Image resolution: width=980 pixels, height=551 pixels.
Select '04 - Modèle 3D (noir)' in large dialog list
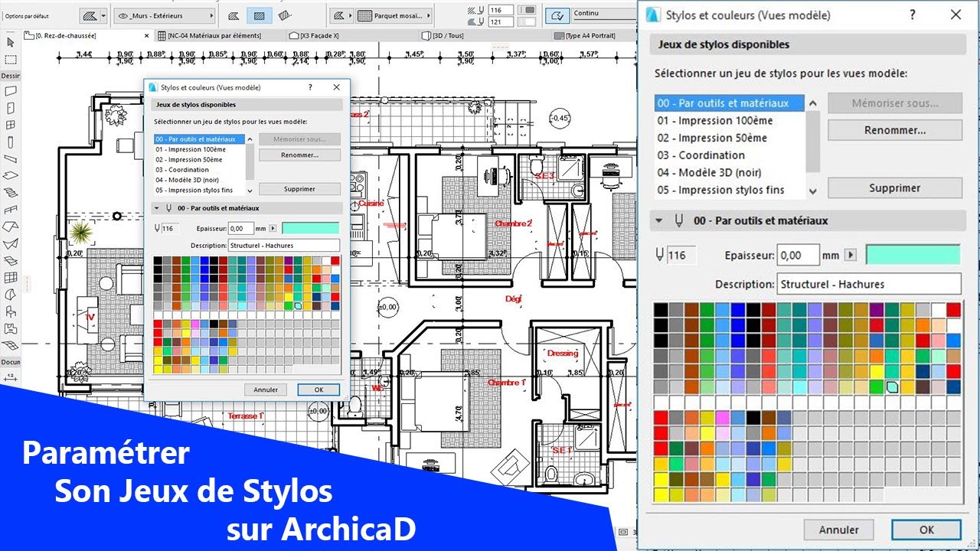coord(709,172)
